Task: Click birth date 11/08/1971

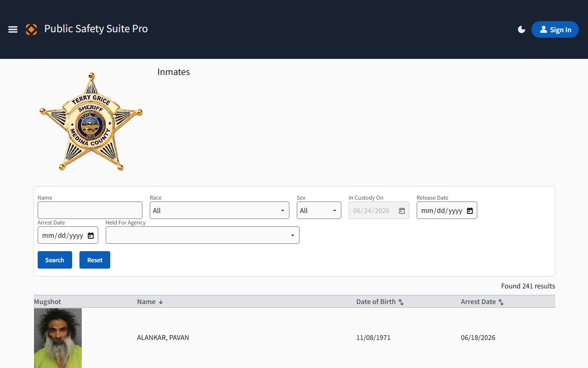Action: pos(373,338)
